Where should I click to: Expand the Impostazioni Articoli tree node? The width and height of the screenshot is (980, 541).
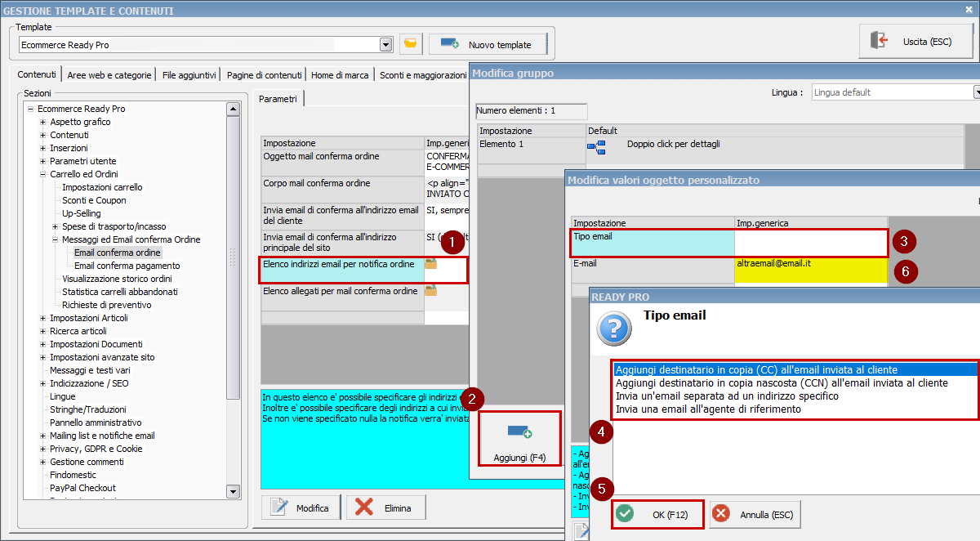click(42, 318)
